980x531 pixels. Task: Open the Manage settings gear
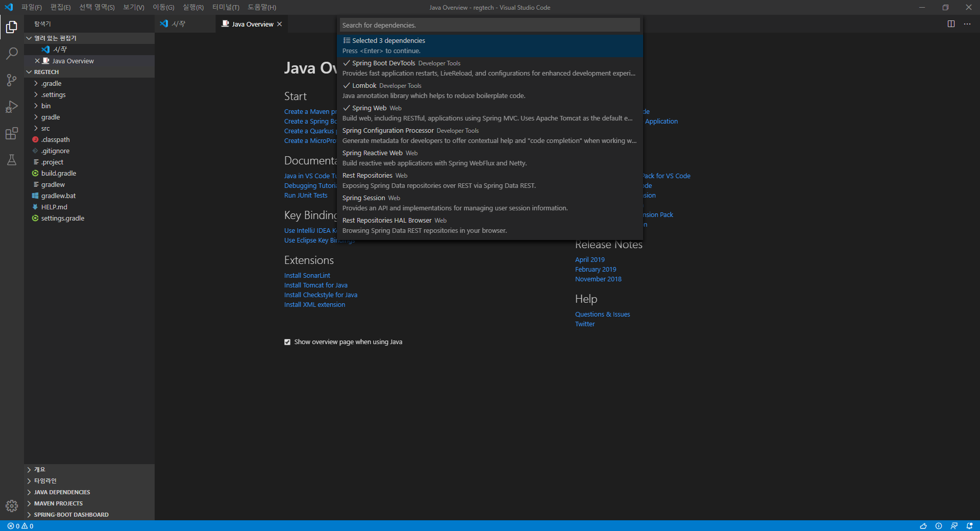click(x=11, y=506)
